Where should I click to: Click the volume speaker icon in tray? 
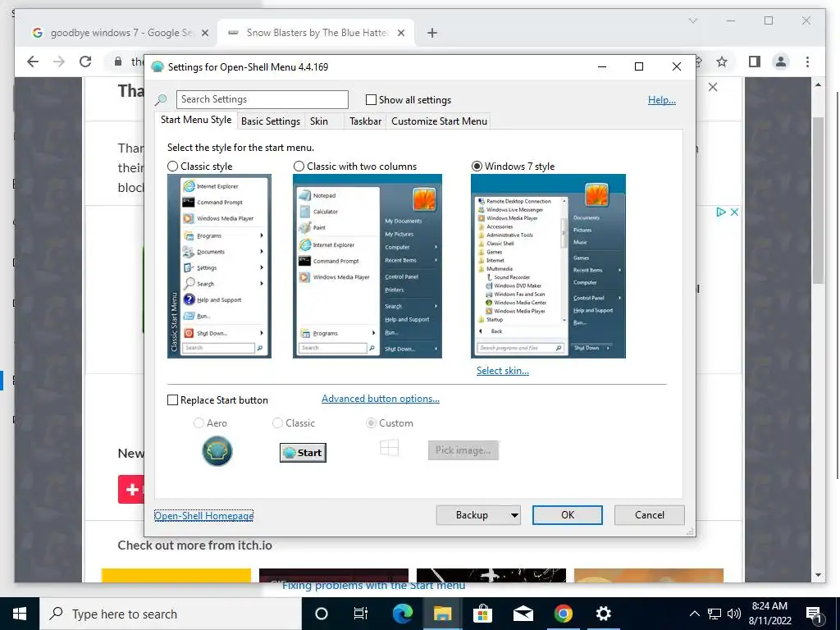coord(734,614)
